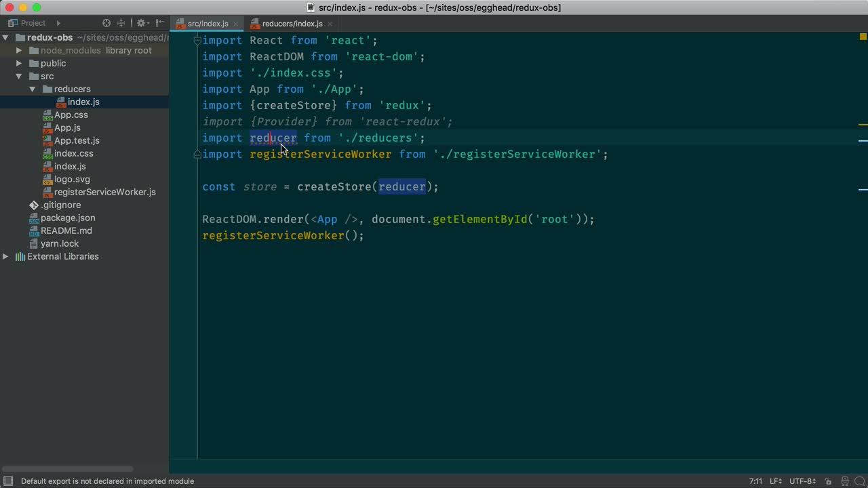Expand the node_modules folder

[x=19, y=51]
